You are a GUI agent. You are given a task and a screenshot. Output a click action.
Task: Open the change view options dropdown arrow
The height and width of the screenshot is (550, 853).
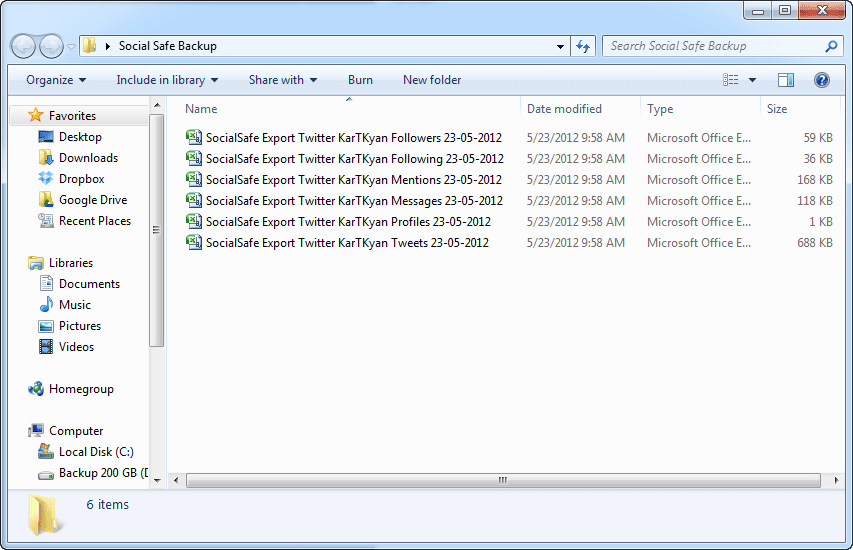[753, 80]
